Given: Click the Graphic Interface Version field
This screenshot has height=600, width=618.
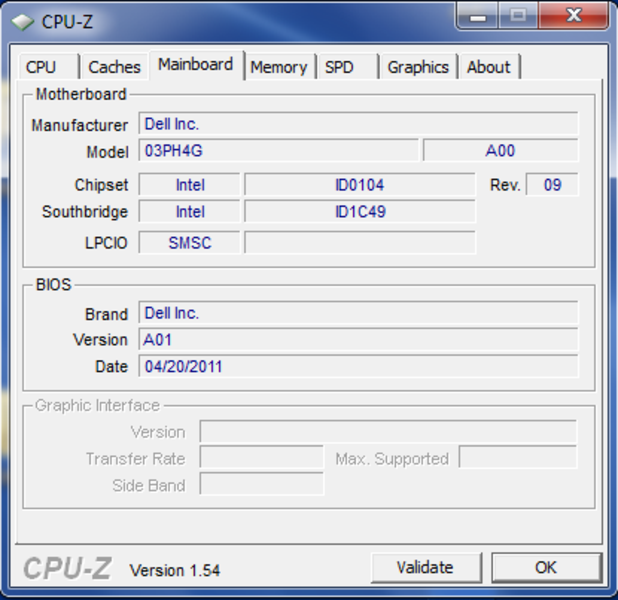Looking at the screenshot, I should [x=388, y=432].
